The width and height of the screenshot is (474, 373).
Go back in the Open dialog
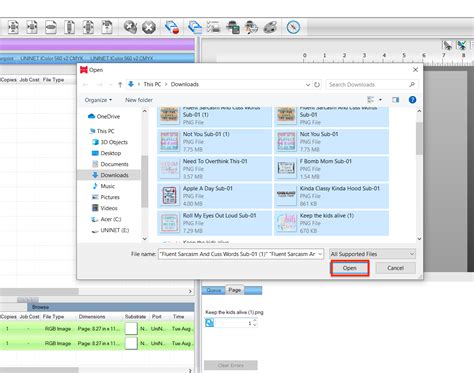pyautogui.click(x=85, y=85)
